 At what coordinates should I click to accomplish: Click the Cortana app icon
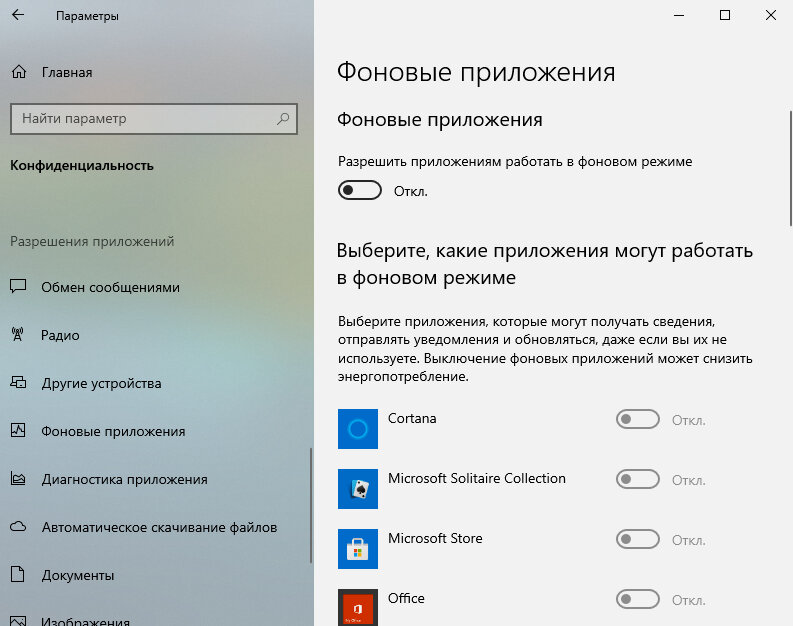click(x=358, y=429)
